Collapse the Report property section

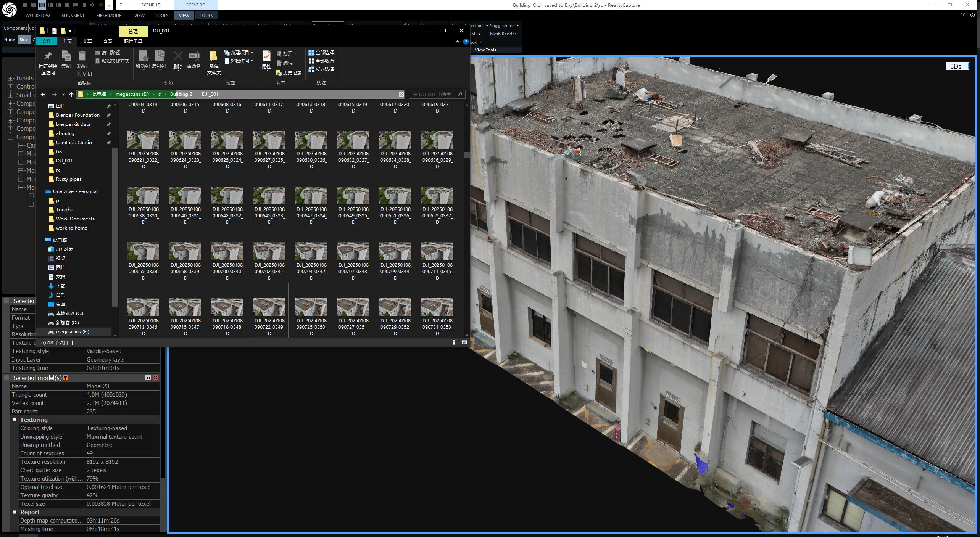click(15, 512)
